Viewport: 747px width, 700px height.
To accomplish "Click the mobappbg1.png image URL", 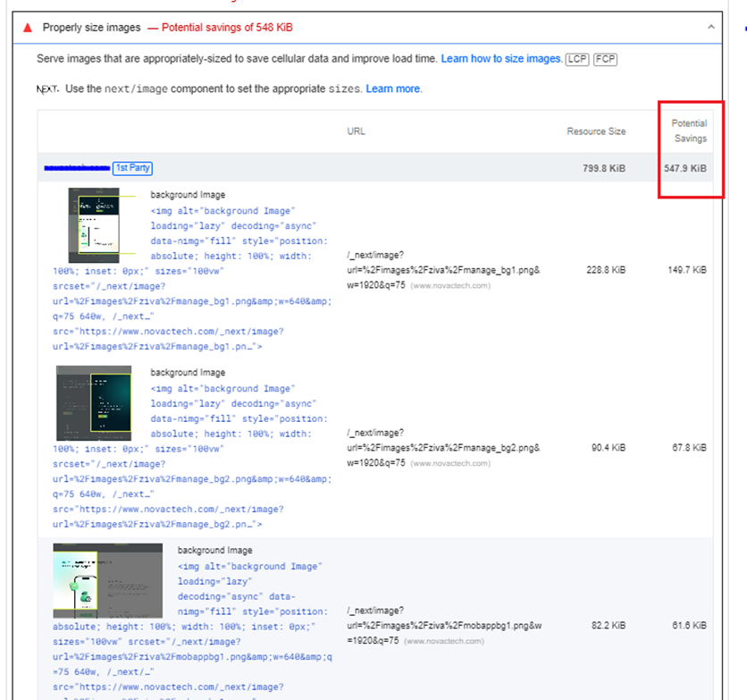I will tap(442, 626).
